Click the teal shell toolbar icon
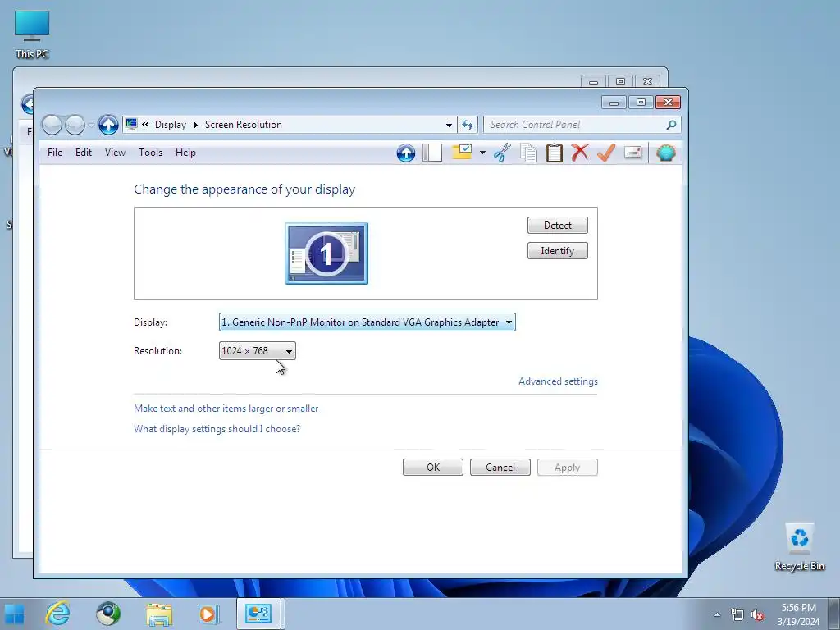This screenshot has width=840, height=630. click(x=666, y=153)
